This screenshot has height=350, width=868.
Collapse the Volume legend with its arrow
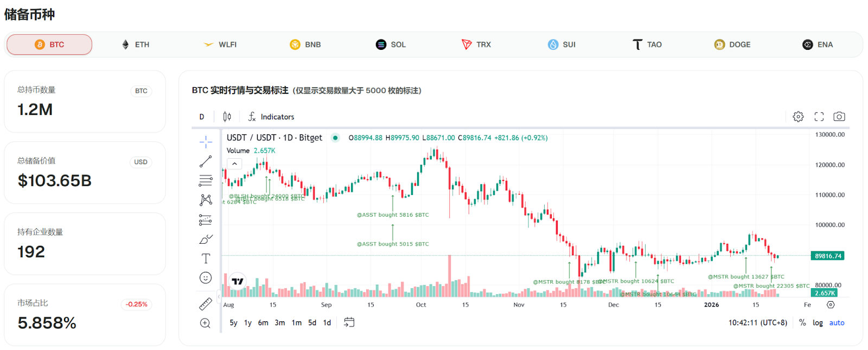[234, 163]
